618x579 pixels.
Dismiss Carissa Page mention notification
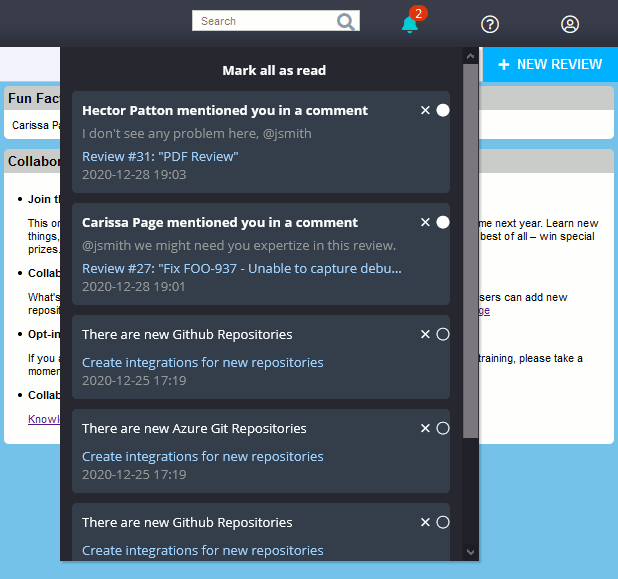pyautogui.click(x=425, y=223)
